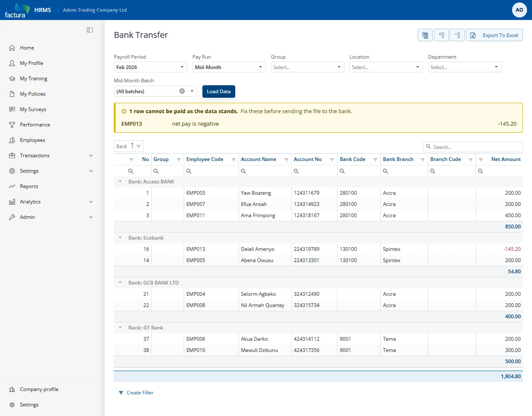Collapse the Bank: GCB BANK LTD group
Screen dimensions: 532x416
coord(120,282)
